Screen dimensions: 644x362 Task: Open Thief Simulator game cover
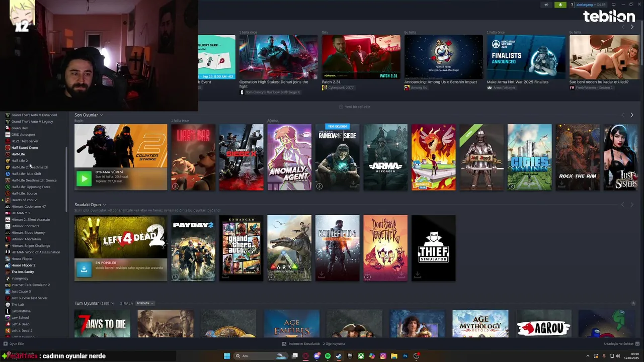pos(433,248)
